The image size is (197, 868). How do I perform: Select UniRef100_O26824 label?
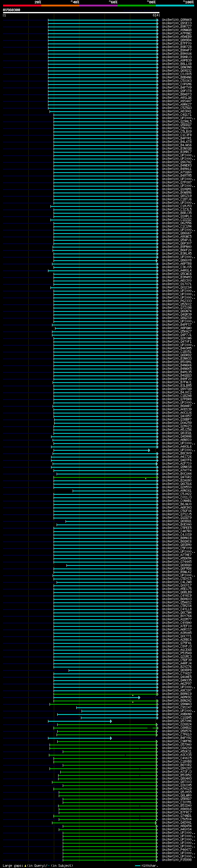[177, 725]
